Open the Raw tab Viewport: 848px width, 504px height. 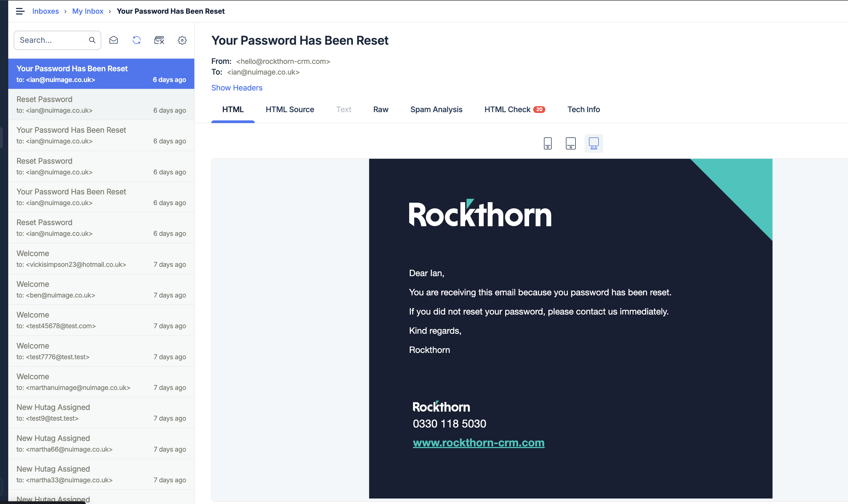pos(380,109)
